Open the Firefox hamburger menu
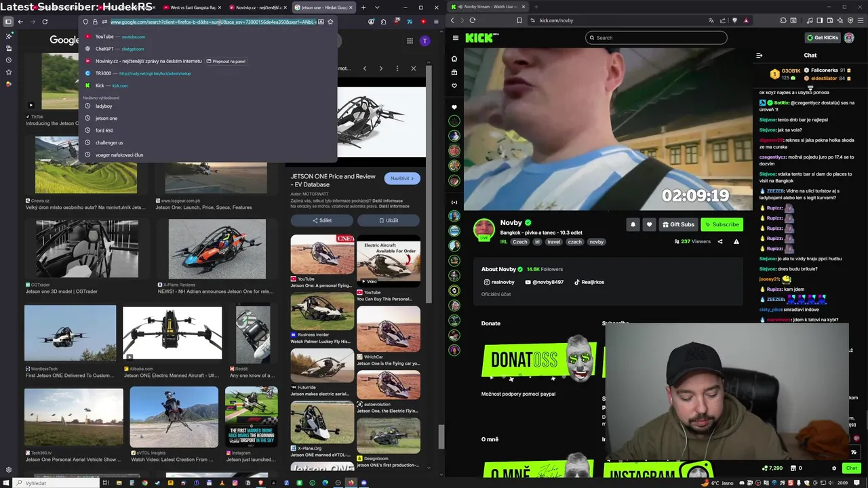 (435, 22)
